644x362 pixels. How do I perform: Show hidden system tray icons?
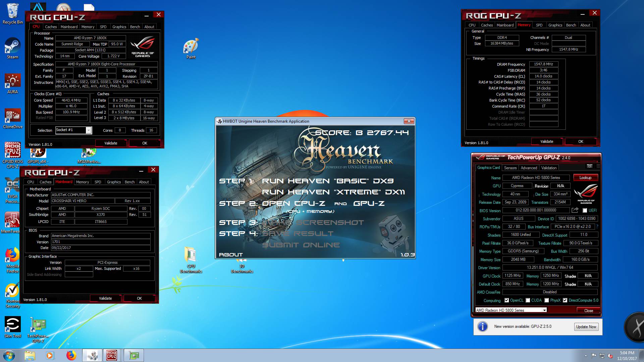[x=586, y=356]
